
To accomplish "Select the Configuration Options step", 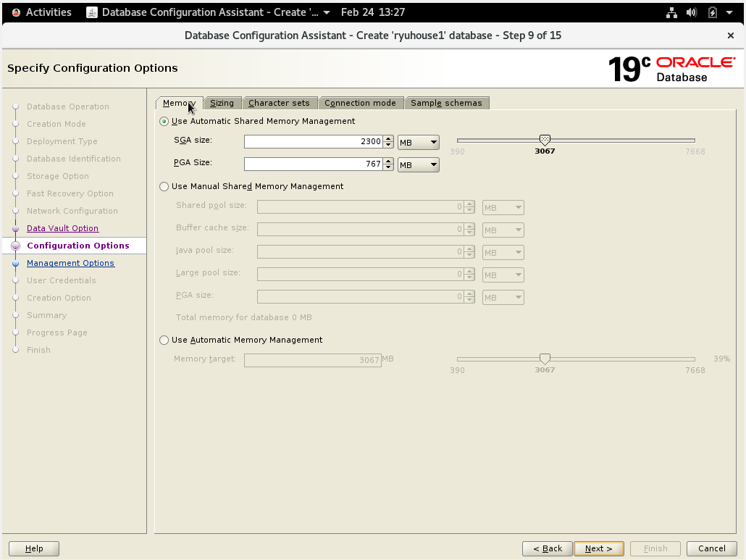I will click(x=78, y=246).
